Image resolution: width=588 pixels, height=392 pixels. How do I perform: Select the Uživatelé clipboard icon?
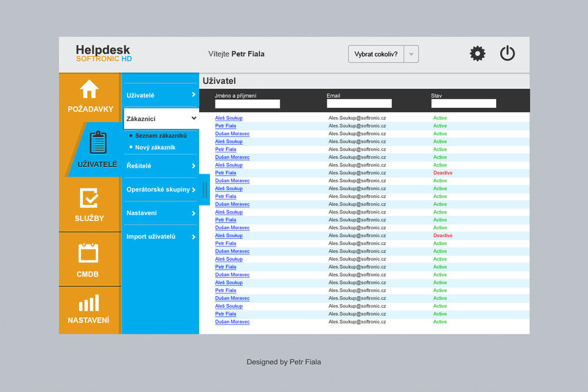tap(98, 142)
